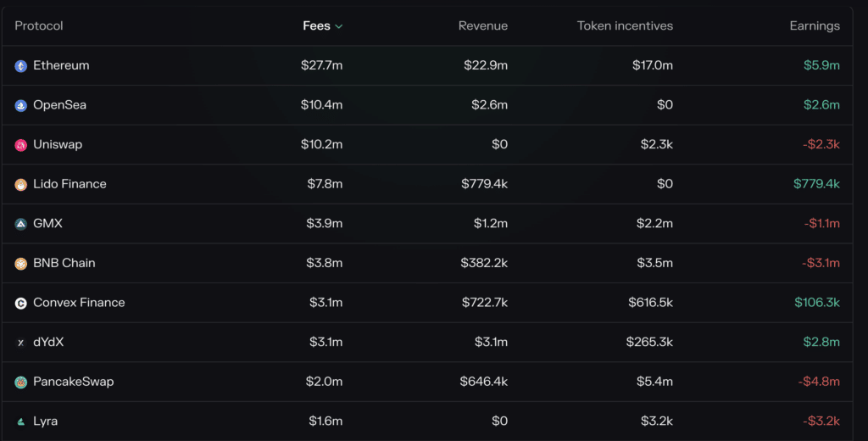
Task: Sort by the Earnings column header
Action: 815,25
